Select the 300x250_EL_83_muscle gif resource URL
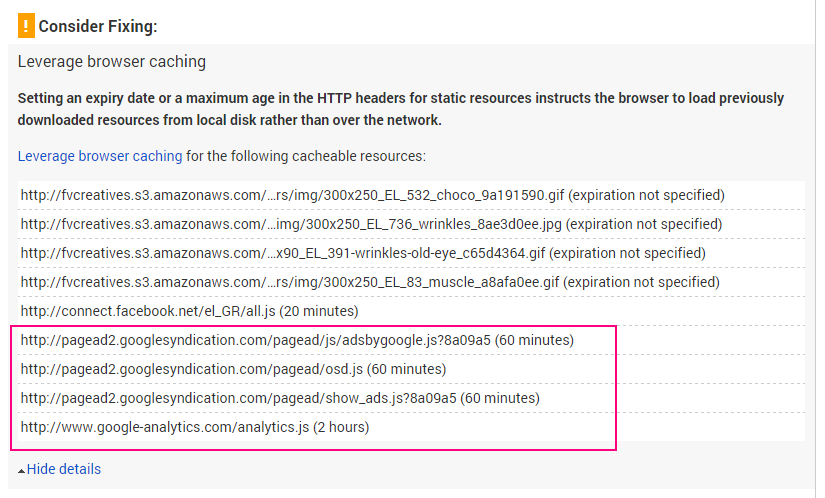 click(x=290, y=282)
